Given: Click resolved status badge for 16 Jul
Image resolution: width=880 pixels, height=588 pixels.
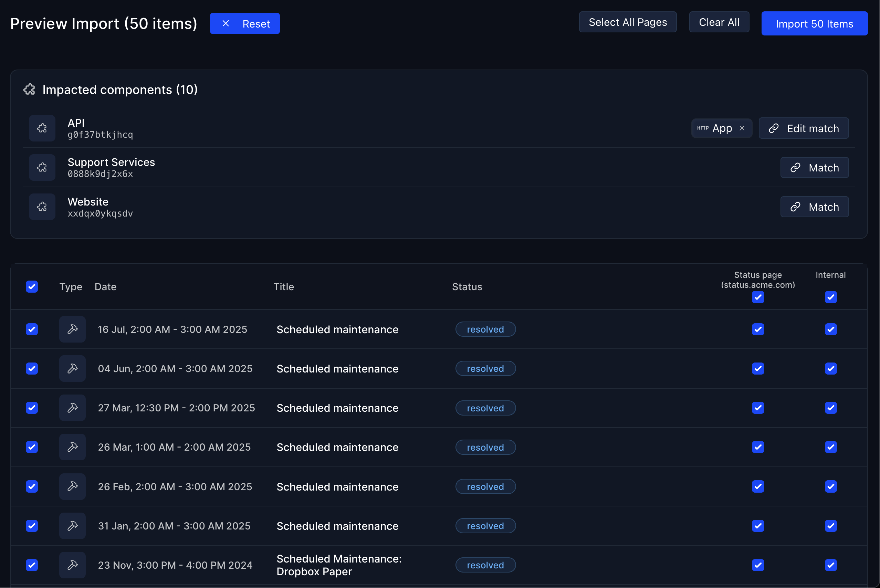Looking at the screenshot, I should pyautogui.click(x=485, y=329).
